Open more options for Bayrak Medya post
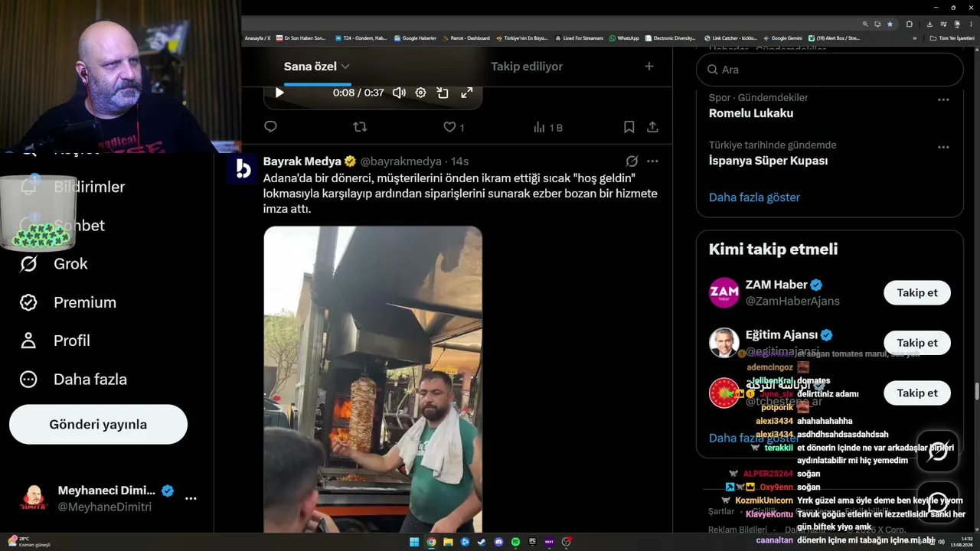The width and height of the screenshot is (980, 551). 652,161
